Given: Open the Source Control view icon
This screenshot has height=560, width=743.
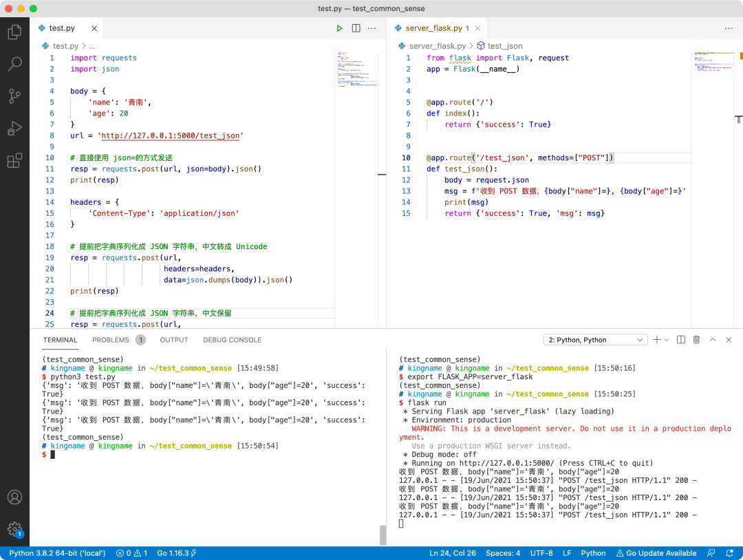Looking at the screenshot, I should [x=14, y=96].
